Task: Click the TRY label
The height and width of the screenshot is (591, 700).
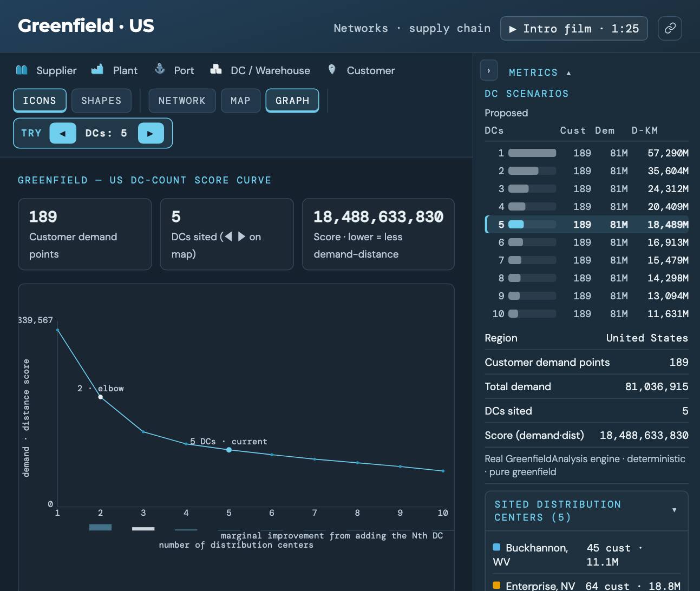Action: click(x=31, y=133)
